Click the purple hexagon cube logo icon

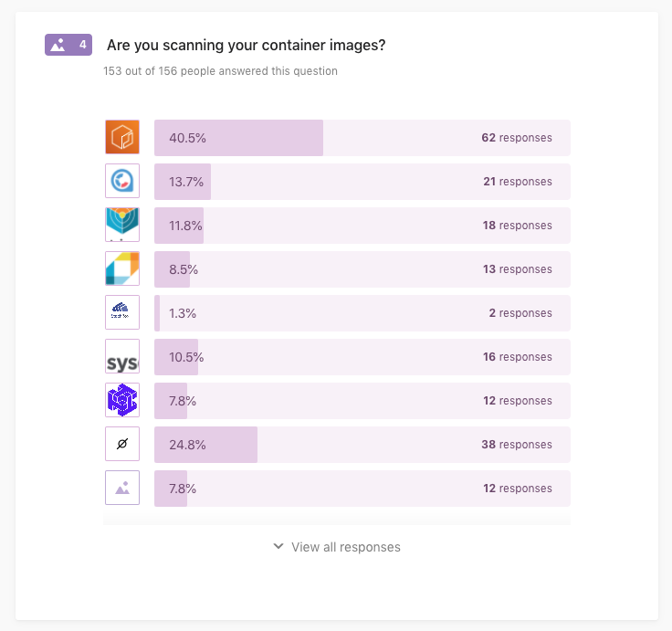pos(122,400)
